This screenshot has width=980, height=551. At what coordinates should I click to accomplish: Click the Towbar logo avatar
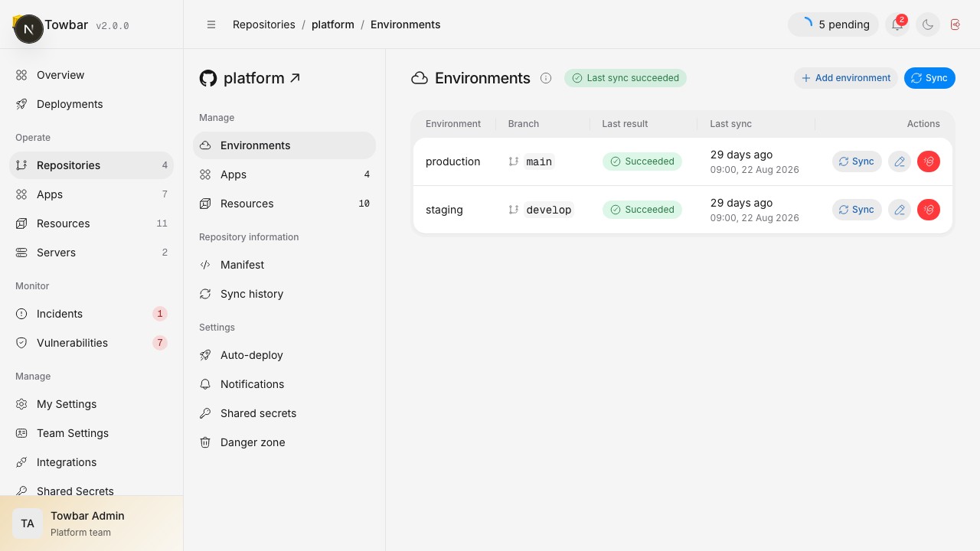point(29,29)
